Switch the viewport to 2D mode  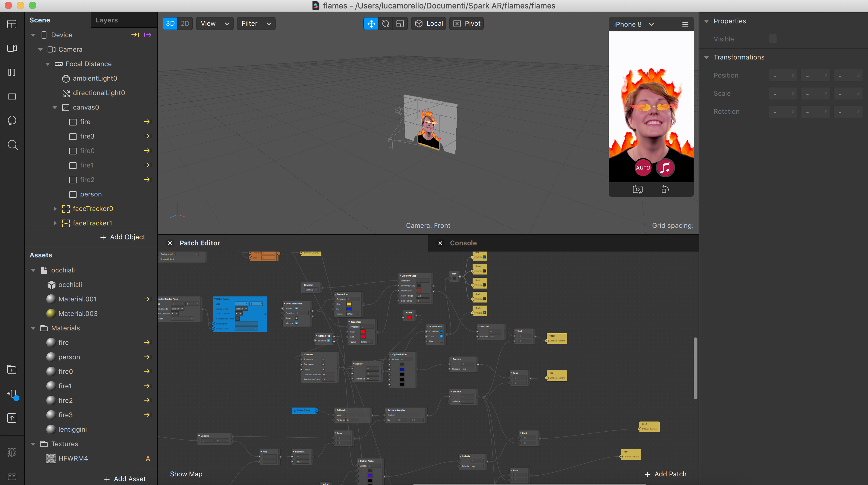point(185,24)
